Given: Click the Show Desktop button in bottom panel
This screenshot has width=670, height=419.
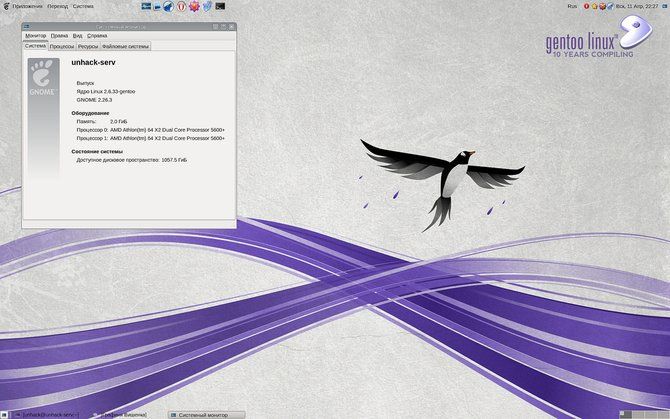Looking at the screenshot, I should click(x=6, y=413).
